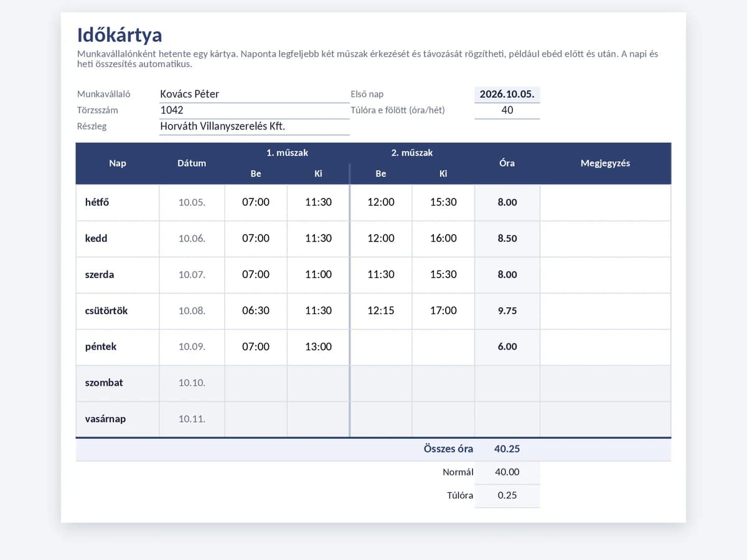747x560 pixels.
Task: Click the Túlóra e fölött (óra/hét) label
Action: click(398, 110)
